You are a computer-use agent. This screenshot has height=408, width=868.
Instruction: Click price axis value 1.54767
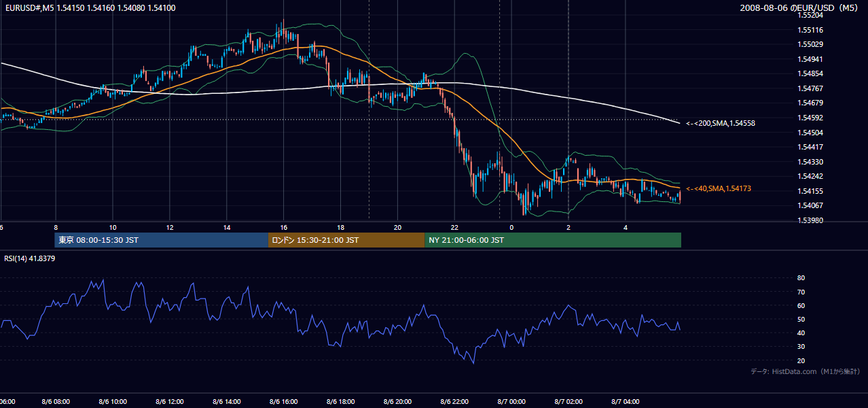pos(811,88)
